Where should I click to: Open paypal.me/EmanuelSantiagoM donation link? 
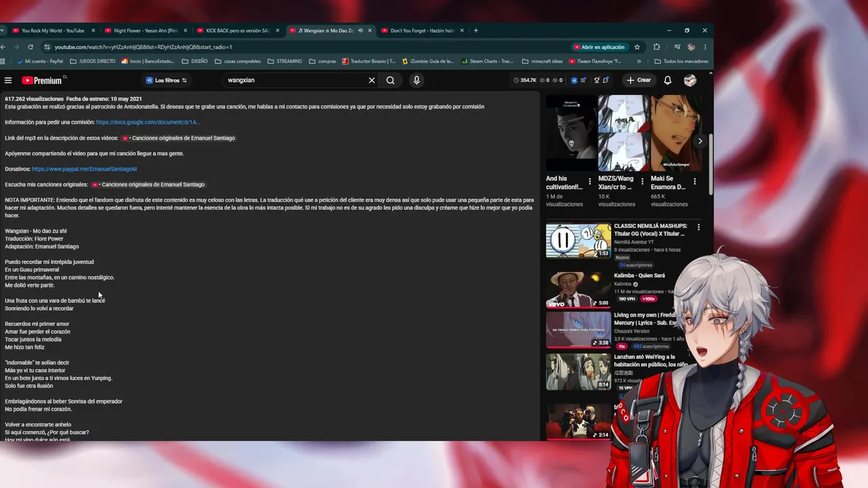click(x=84, y=169)
